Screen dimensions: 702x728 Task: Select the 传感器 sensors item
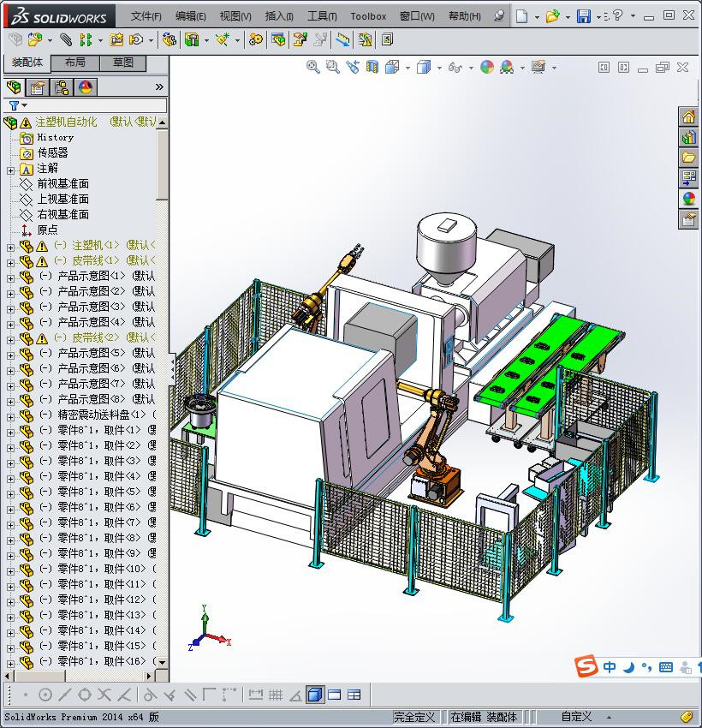(x=52, y=152)
